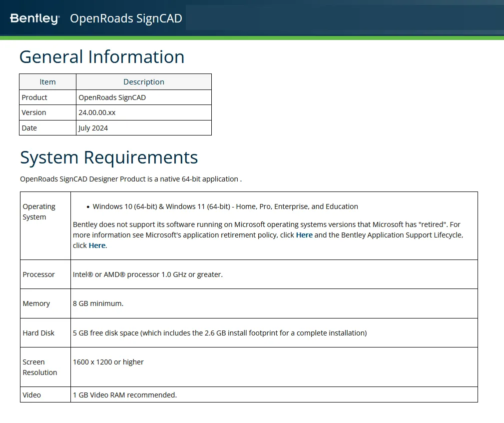504x423 pixels.
Task: Select the '8 GB minimum.' value
Action: coord(98,303)
